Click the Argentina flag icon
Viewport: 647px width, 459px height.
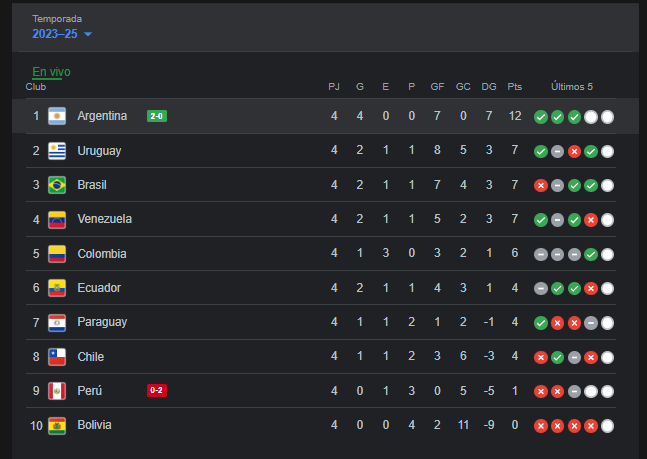click(57, 116)
